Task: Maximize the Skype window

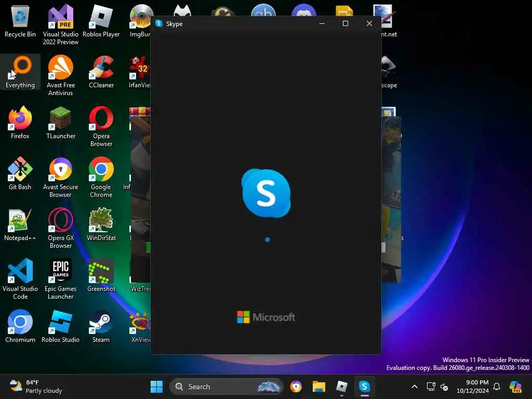Action: (x=345, y=23)
